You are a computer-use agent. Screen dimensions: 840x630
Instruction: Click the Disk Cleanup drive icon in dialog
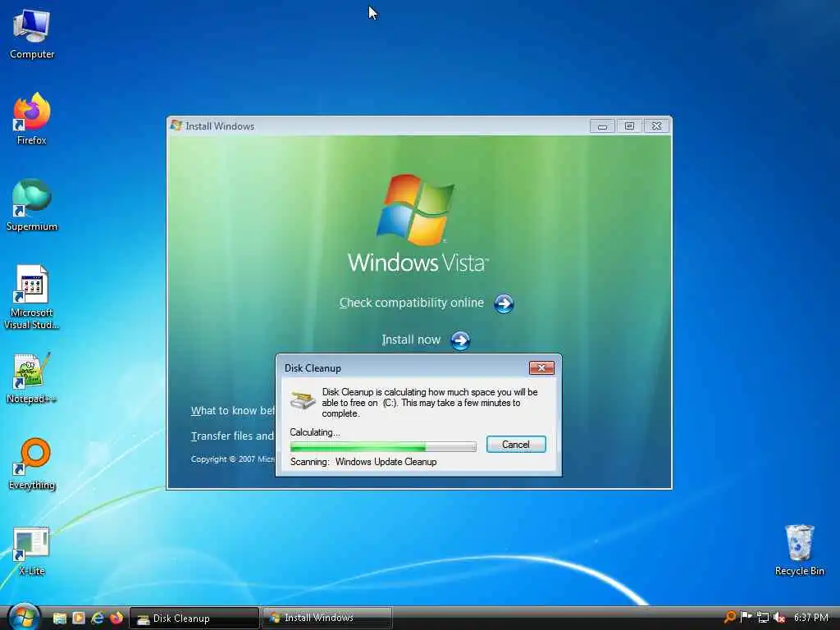coord(303,400)
